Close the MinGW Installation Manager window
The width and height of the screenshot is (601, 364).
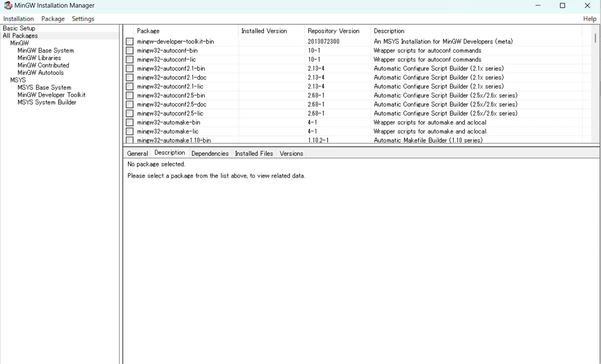coord(587,5)
